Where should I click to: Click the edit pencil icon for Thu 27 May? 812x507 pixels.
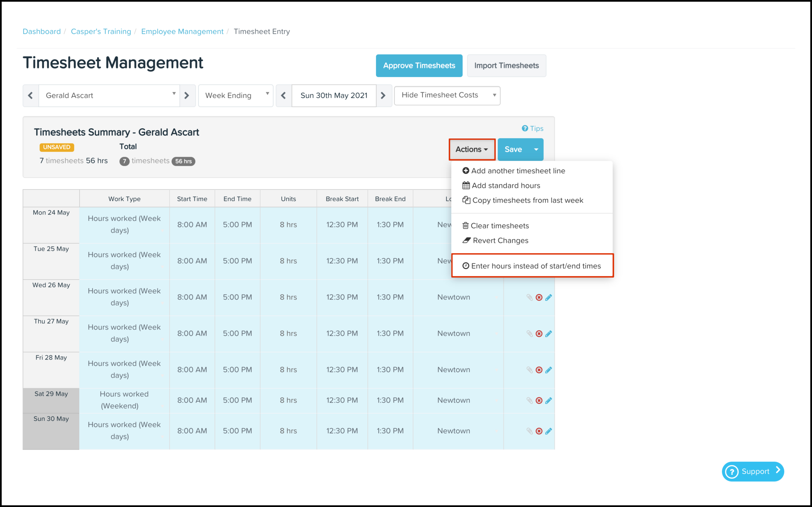point(549,334)
